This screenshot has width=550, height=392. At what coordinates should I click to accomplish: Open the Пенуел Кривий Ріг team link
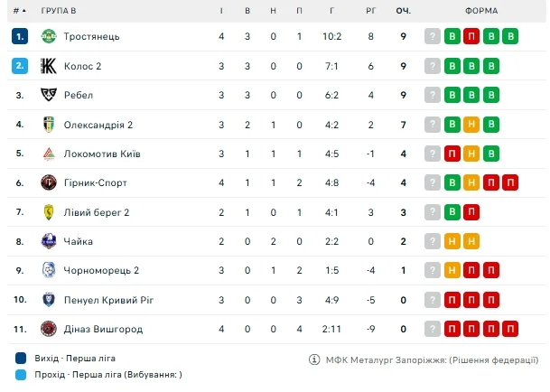pos(101,300)
